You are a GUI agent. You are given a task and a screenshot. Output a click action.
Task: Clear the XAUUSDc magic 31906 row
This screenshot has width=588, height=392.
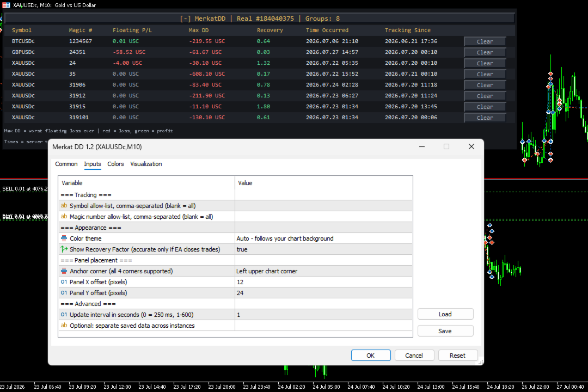pos(485,85)
